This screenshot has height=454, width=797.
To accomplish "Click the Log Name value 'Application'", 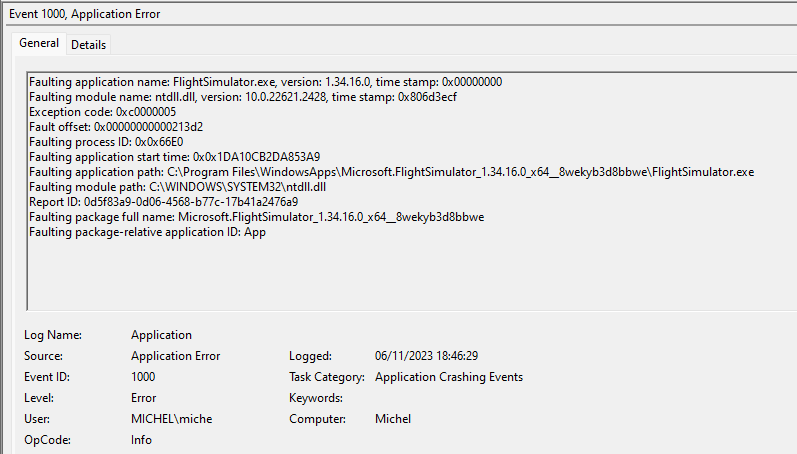I will click(x=162, y=335).
